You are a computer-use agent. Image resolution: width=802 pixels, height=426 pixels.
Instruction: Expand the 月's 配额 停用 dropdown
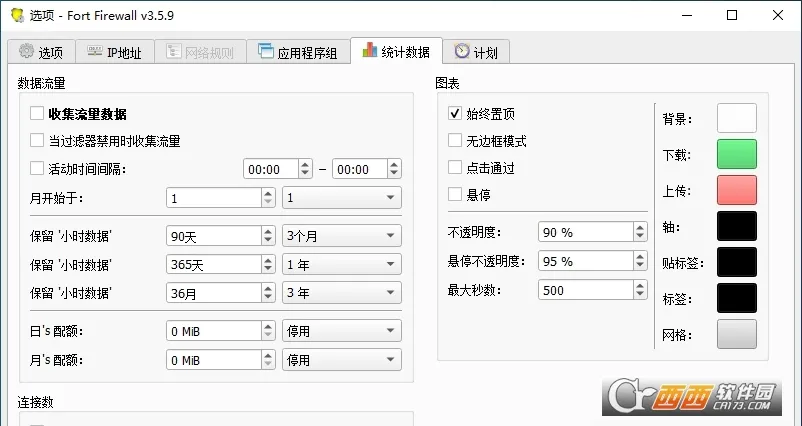(342, 360)
